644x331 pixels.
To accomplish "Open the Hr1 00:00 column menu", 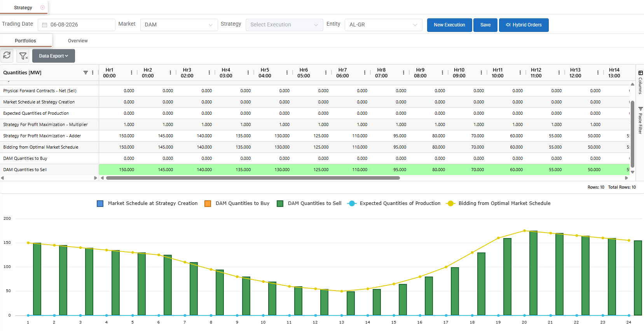I will (x=131, y=73).
